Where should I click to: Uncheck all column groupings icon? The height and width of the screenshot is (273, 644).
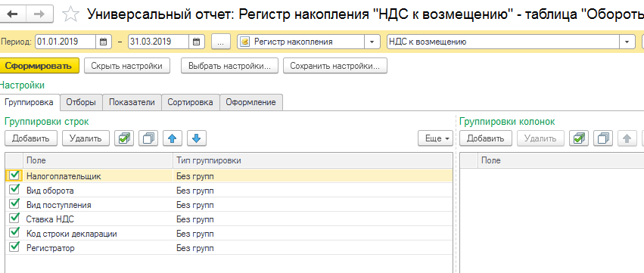point(603,138)
